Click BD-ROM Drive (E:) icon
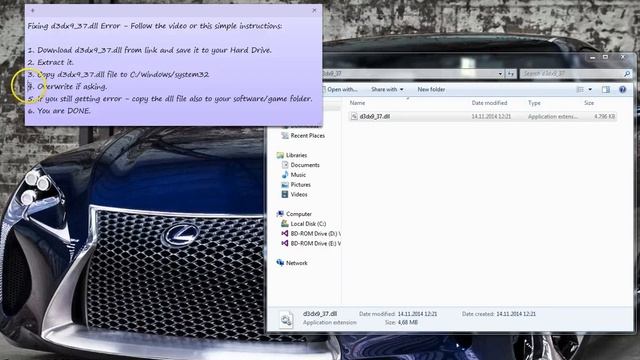 (x=285, y=243)
